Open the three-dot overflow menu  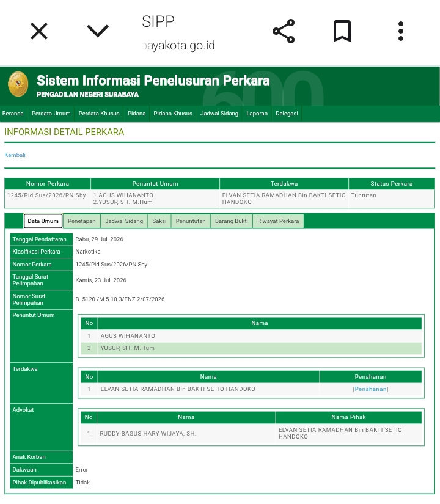click(x=400, y=31)
